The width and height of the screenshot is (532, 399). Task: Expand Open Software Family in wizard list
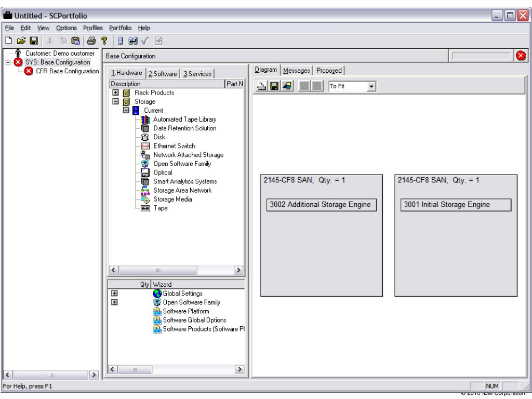point(114,302)
